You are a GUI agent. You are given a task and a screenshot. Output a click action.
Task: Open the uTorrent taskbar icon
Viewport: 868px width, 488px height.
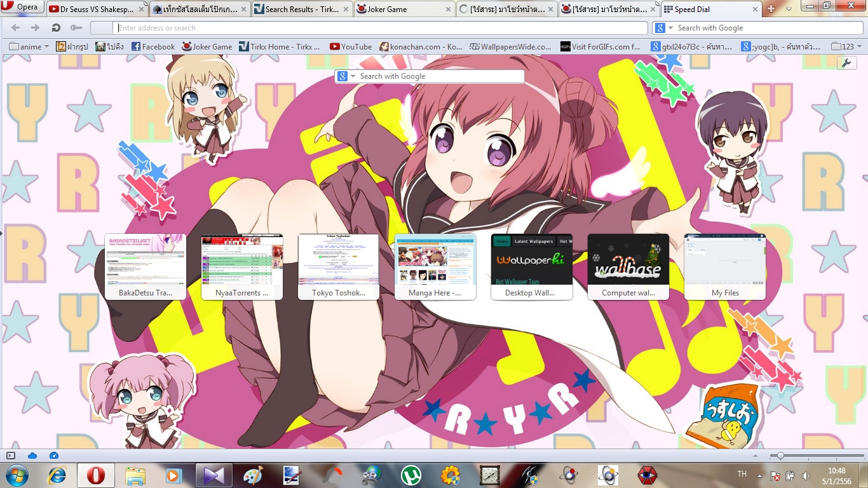click(x=411, y=475)
